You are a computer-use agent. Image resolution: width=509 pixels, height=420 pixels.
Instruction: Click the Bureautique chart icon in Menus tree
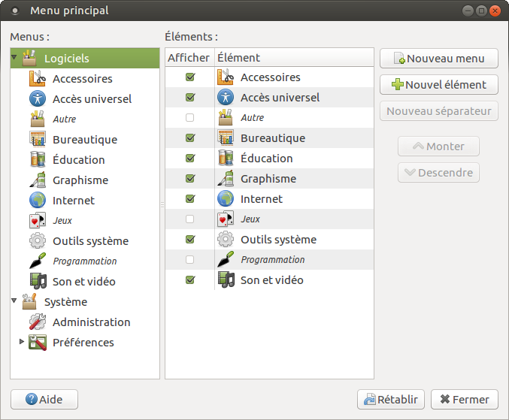tap(38, 140)
